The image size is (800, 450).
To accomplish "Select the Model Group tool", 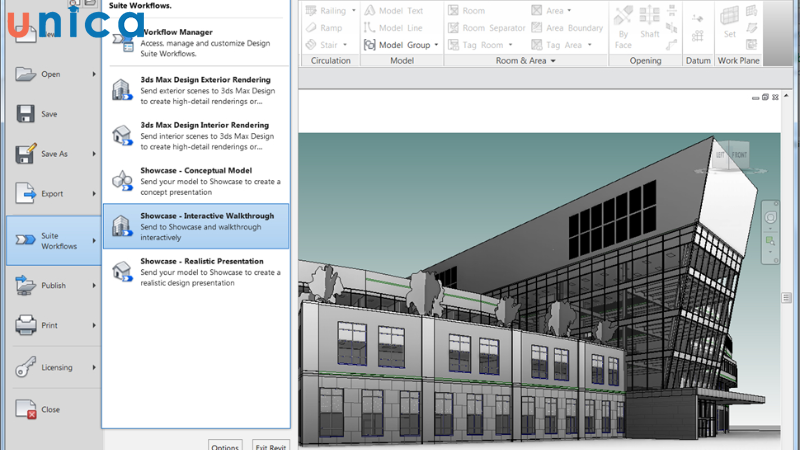I will click(x=397, y=45).
